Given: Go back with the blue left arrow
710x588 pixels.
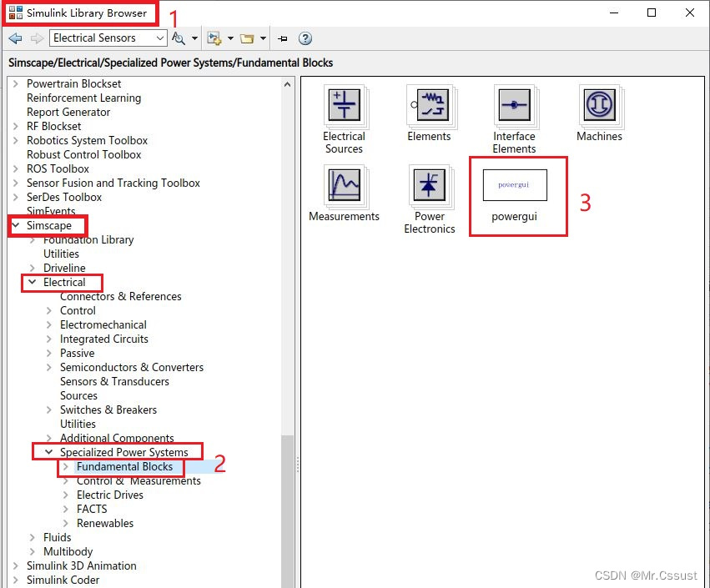Looking at the screenshot, I should [15, 38].
